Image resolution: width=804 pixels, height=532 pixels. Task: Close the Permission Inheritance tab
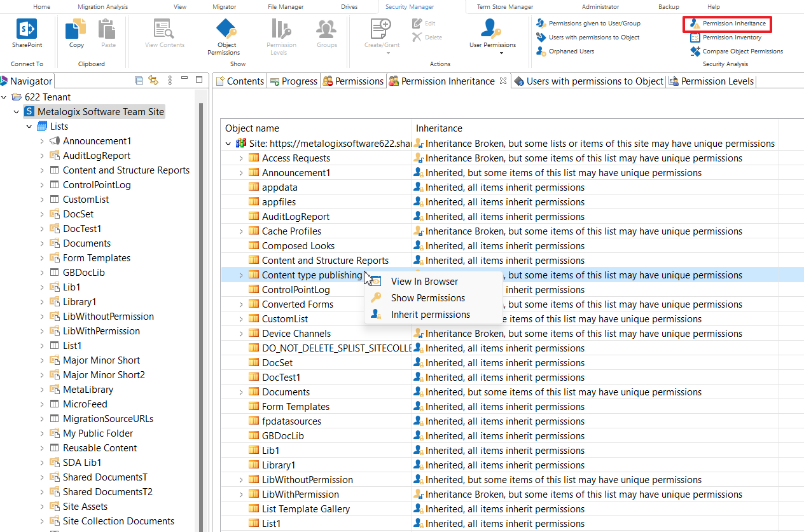(502, 81)
